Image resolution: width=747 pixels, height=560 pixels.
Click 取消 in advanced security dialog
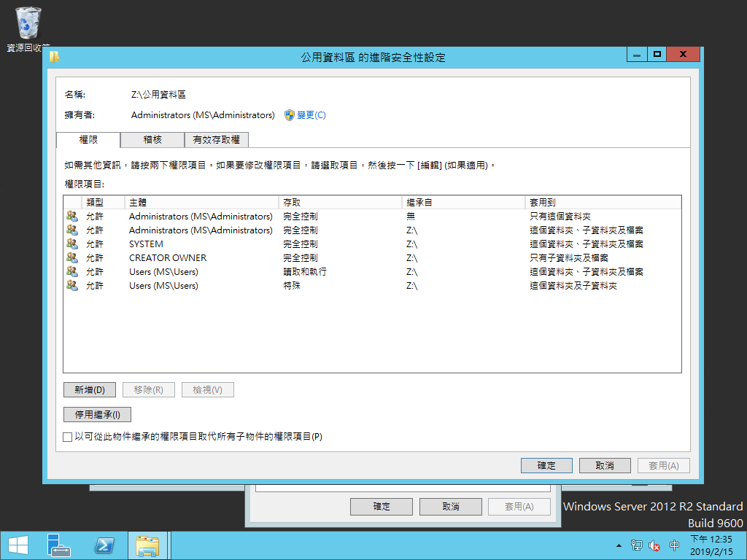[605, 465]
